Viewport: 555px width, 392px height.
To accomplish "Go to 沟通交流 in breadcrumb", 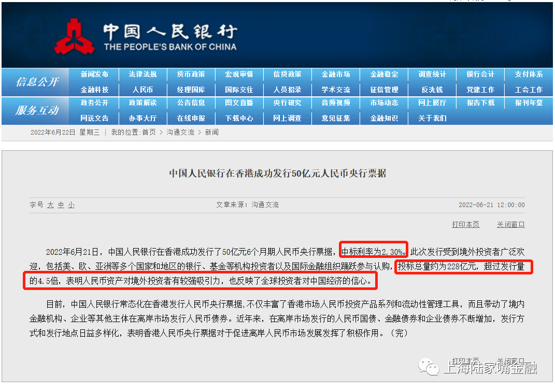I will 180,133.
